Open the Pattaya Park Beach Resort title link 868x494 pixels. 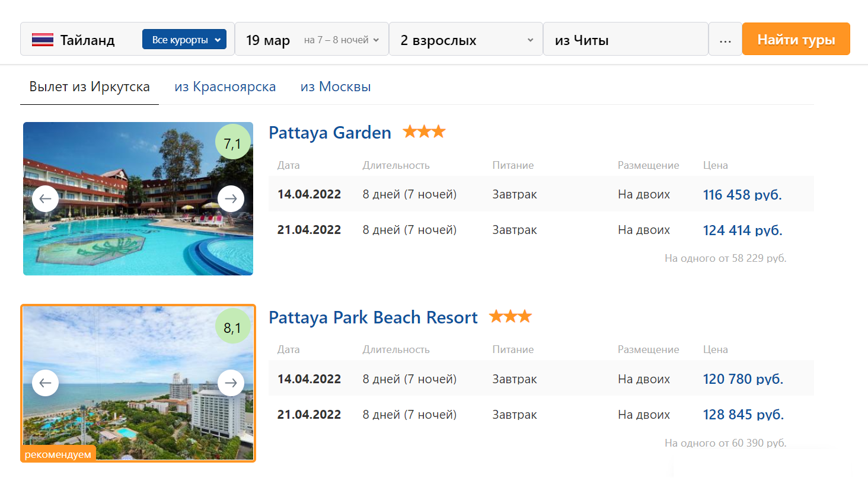tap(373, 317)
